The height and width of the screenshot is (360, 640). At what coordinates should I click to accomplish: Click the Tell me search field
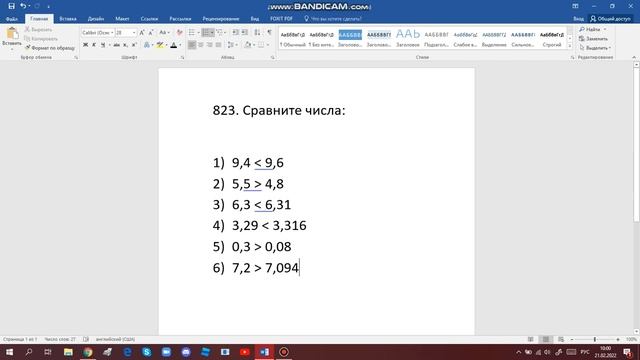tap(333, 19)
